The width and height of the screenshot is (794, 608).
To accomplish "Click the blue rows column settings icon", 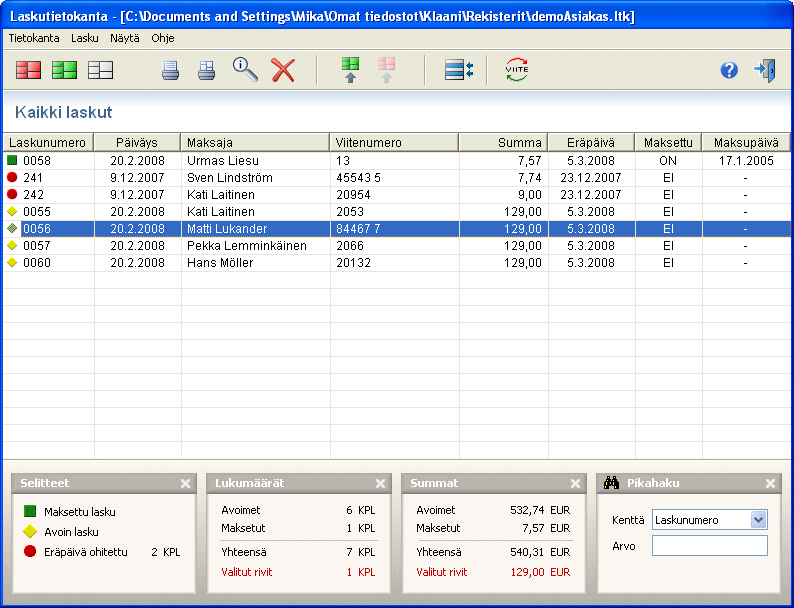I will click(459, 70).
